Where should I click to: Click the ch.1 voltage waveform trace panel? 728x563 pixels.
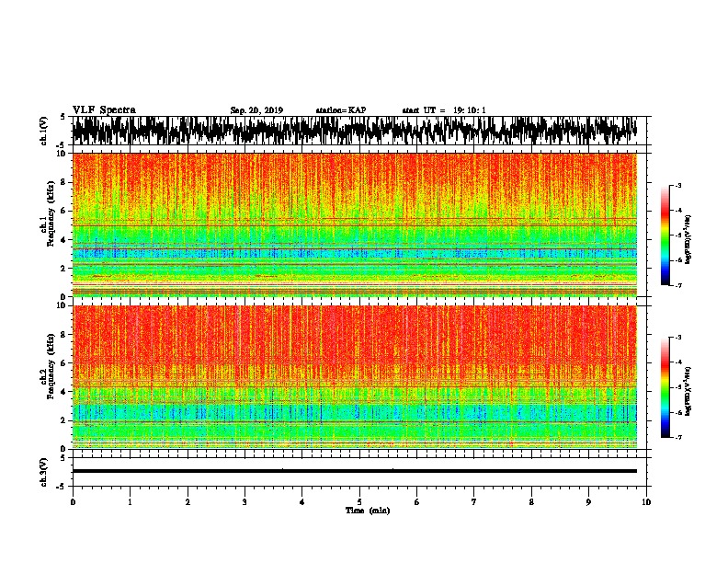click(x=354, y=131)
